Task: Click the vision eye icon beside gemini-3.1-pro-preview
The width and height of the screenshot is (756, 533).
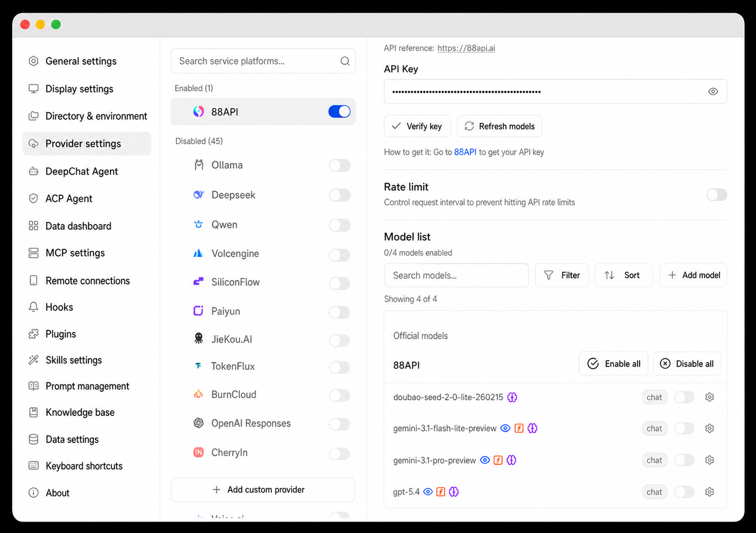Action: coord(485,460)
